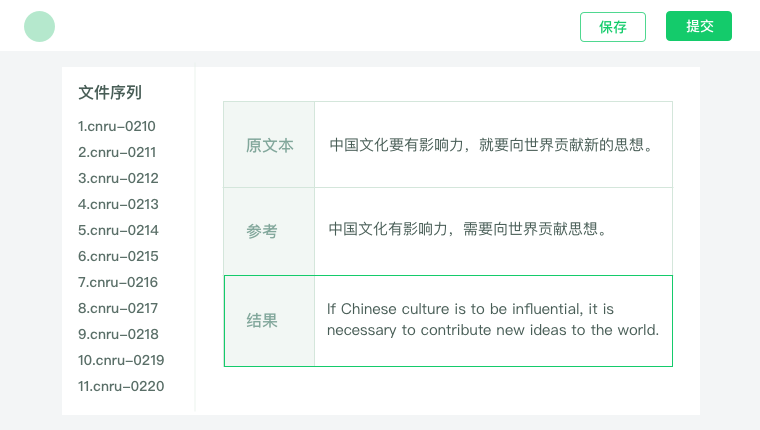Open file 6.cnru-0215
Viewport: 760px width, 430px height.
117,257
